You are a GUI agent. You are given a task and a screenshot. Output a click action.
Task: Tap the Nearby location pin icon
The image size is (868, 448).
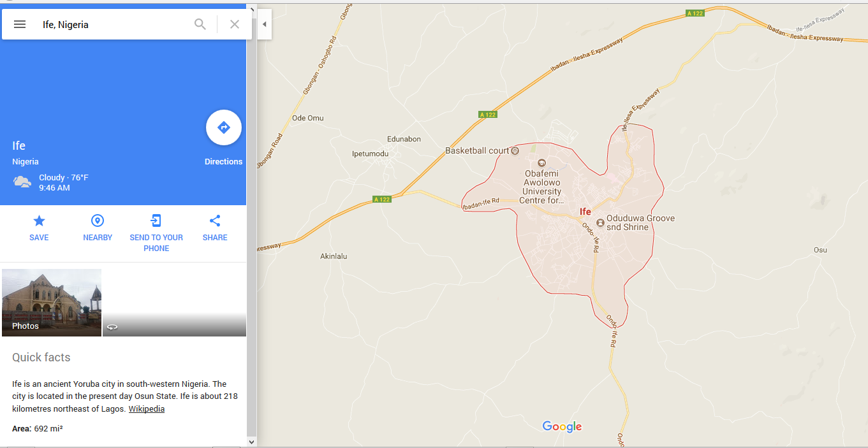98,221
